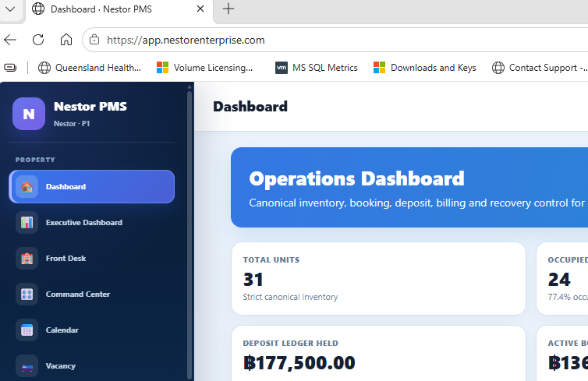
Task: Click the Front Desk building icon
Action: tap(27, 259)
